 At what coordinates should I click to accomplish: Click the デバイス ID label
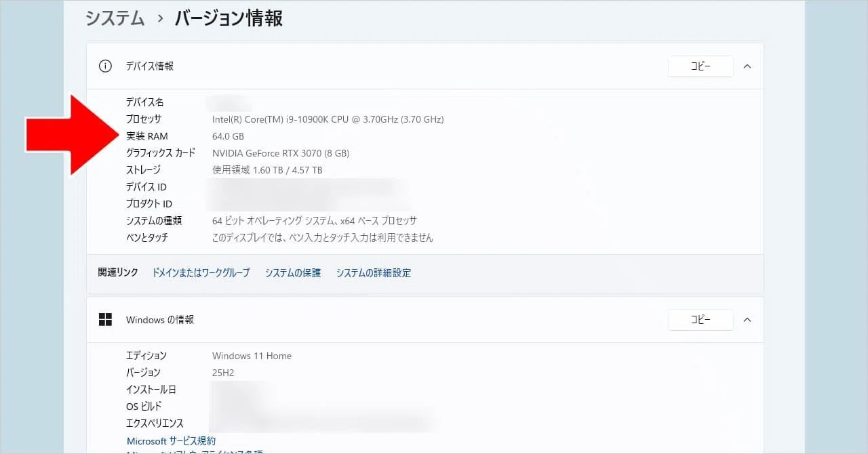pyautogui.click(x=146, y=187)
